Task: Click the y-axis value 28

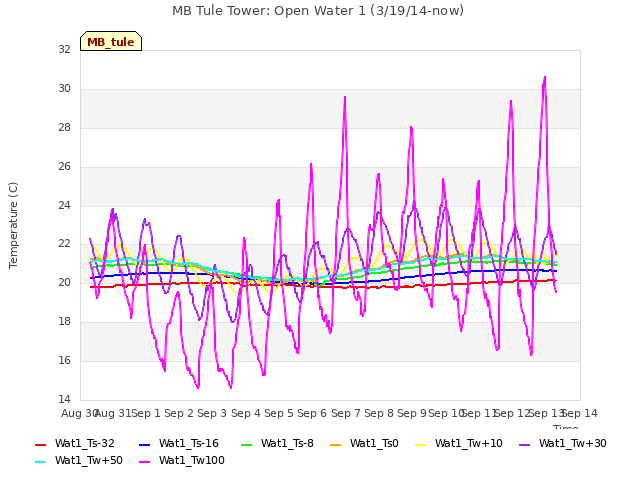Action: point(64,127)
